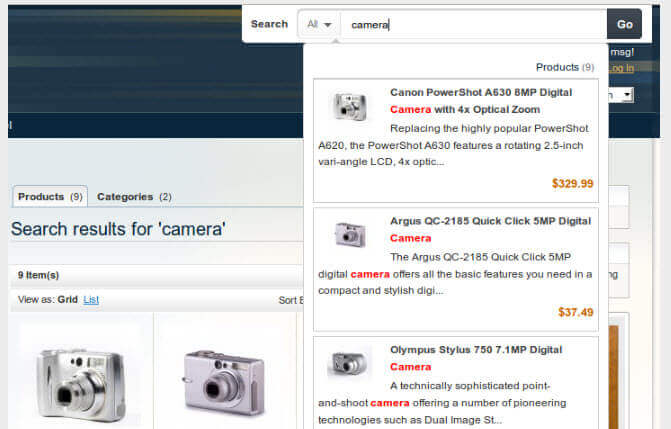This screenshot has height=429, width=671.
Task: Open Canon PowerShot A630 thumbnail in suggestions
Action: 348,105
